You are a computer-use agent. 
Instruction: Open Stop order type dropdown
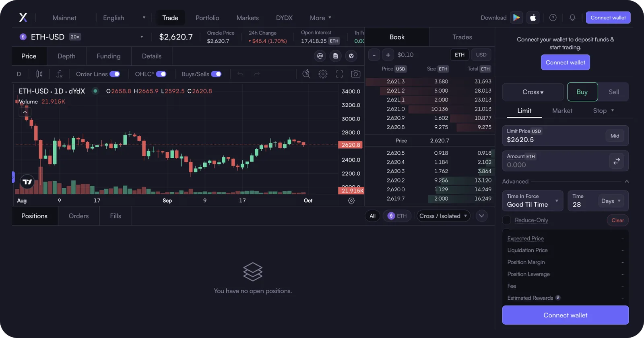(603, 110)
